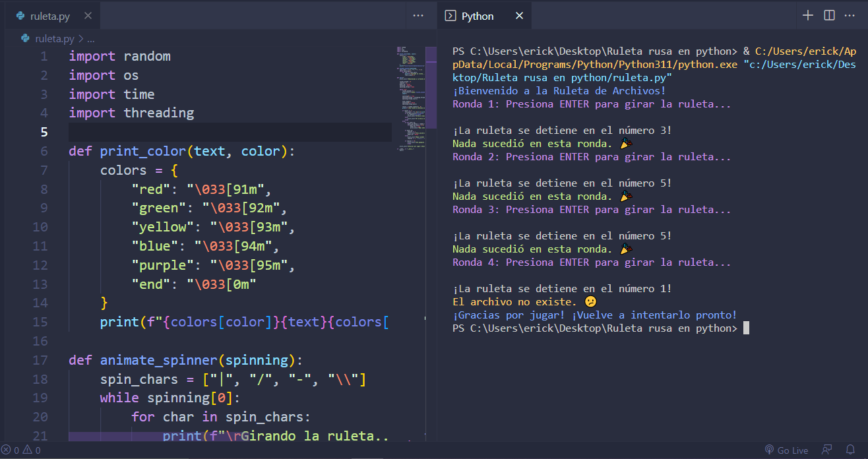Click 'import time' on line 3
This screenshot has width=868, height=459.
pyautogui.click(x=111, y=94)
